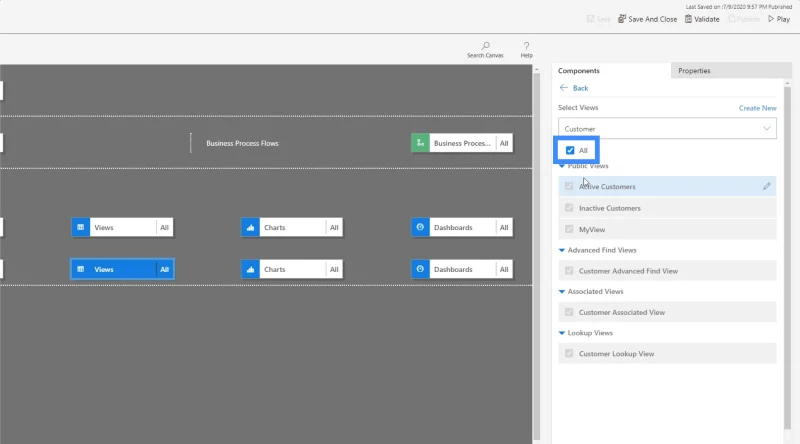This screenshot has width=800, height=444.
Task: Toggle the MyView checkbox
Action: click(x=569, y=230)
